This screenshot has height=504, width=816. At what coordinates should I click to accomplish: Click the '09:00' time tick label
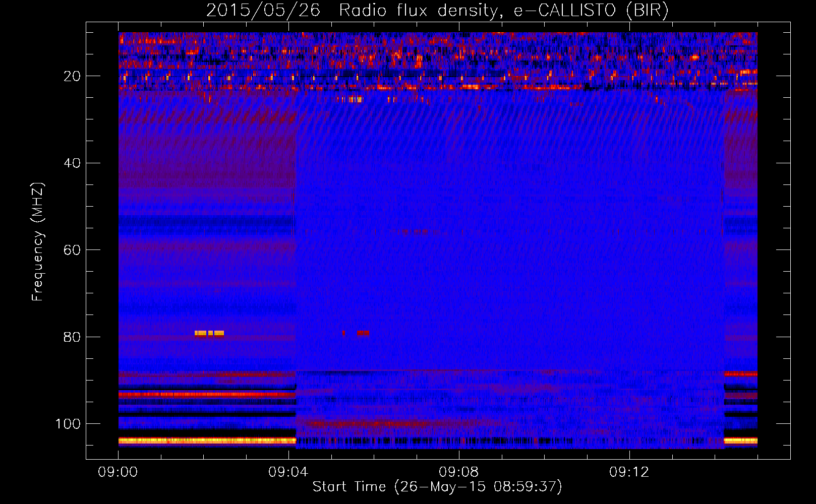(118, 472)
